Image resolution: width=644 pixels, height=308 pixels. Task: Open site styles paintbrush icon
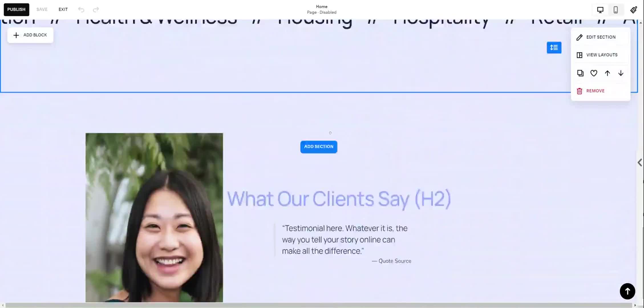[x=633, y=10]
